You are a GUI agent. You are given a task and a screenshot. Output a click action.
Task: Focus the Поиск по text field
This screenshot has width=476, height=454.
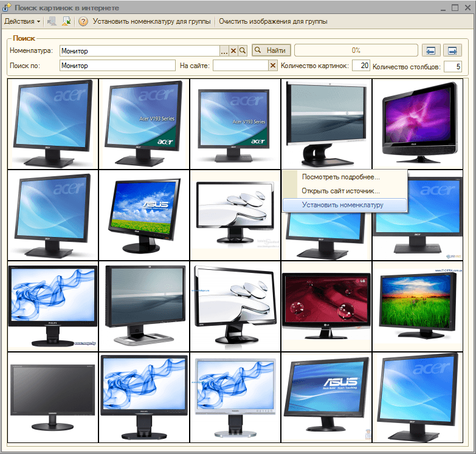coord(117,66)
